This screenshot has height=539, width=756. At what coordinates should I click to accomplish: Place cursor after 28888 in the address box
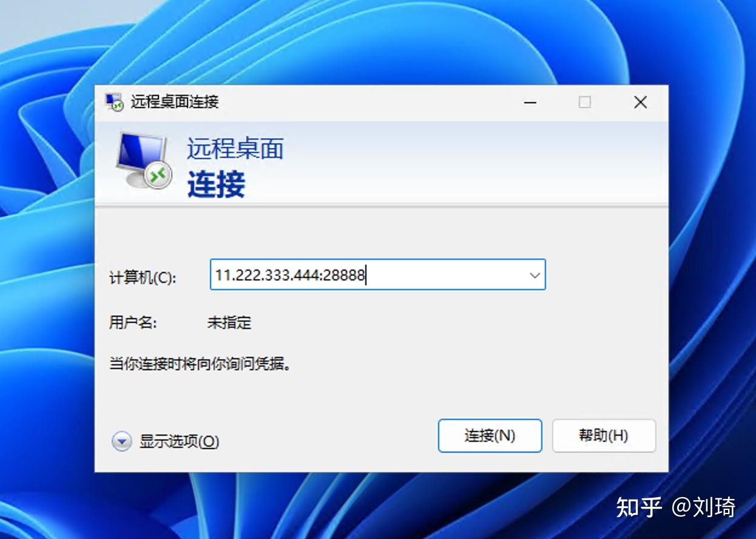click(x=366, y=275)
